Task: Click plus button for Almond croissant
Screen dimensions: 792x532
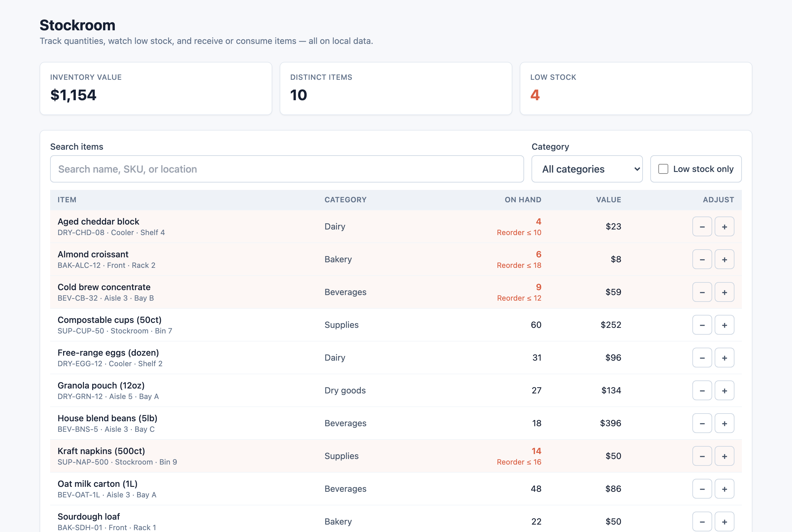Action: coord(724,260)
